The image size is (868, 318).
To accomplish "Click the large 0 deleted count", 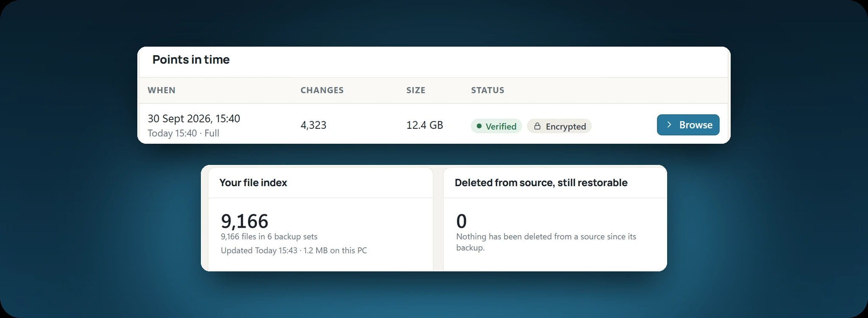I will tap(462, 221).
